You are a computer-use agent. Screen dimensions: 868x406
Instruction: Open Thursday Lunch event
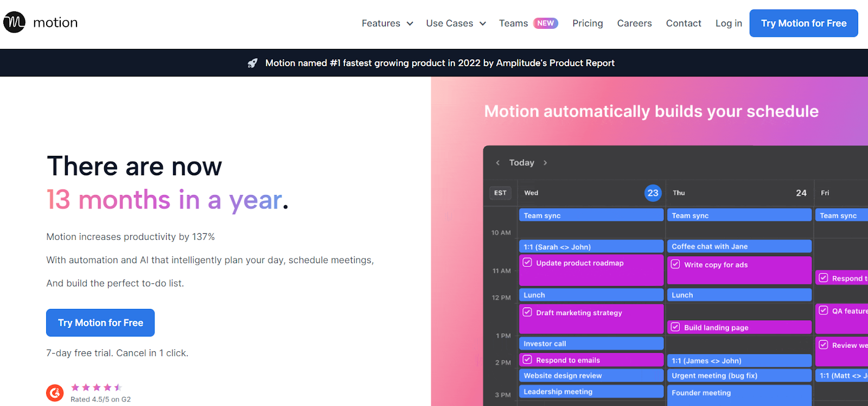pos(739,295)
